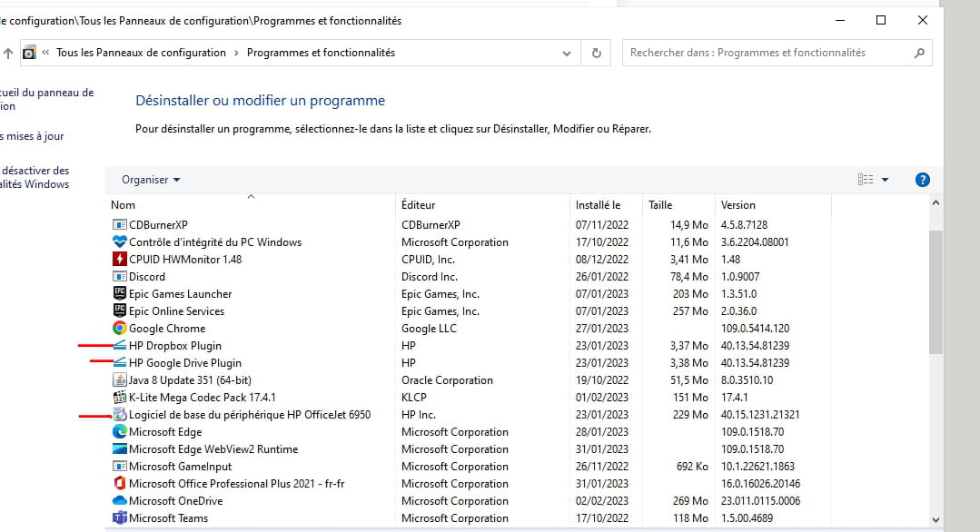The image size is (980, 532).
Task: Click Google LLC publisher cell
Action: 429,328
